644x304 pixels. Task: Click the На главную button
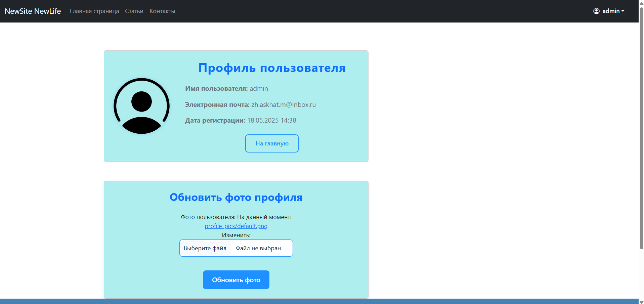(x=272, y=143)
